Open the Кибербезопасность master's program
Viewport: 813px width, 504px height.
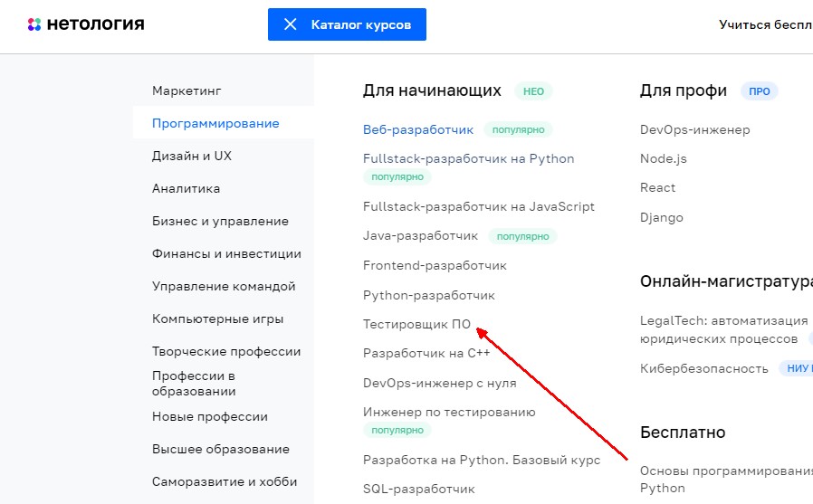pyautogui.click(x=704, y=368)
